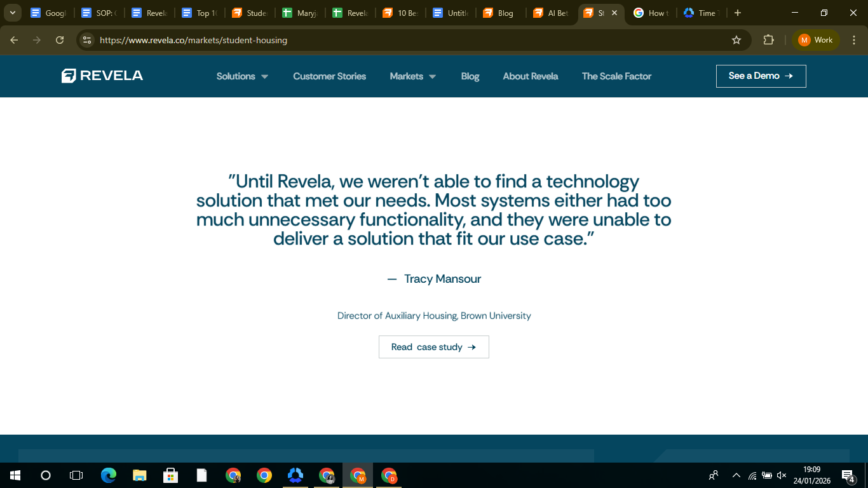Show hidden system tray icons

tap(736, 475)
